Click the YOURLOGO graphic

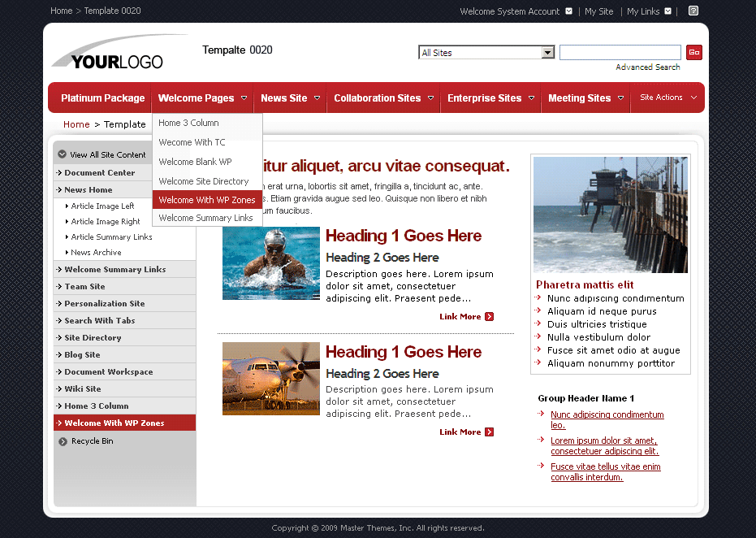coord(118,50)
